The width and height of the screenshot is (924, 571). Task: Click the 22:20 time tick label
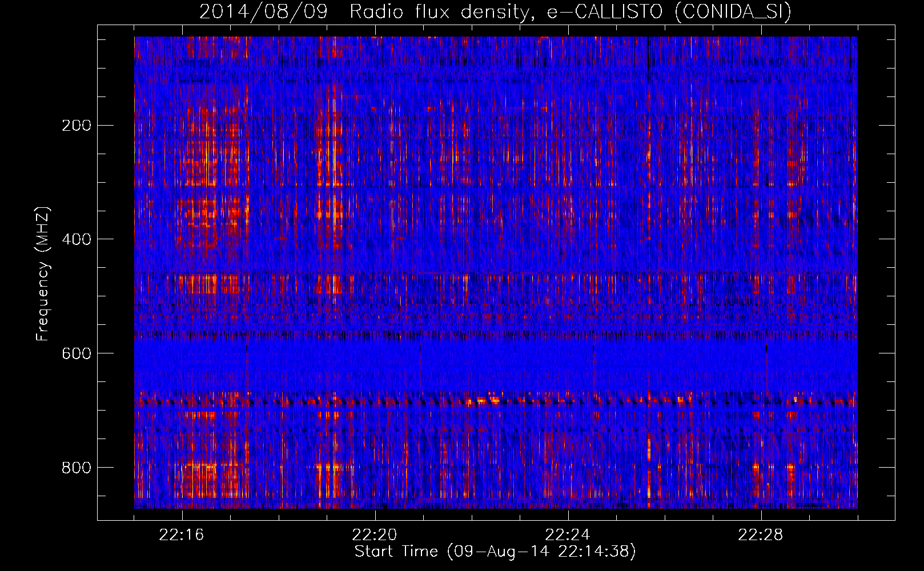[375, 535]
